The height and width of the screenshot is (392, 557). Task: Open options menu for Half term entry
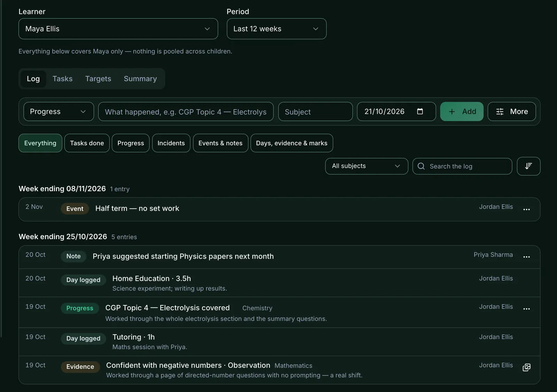click(x=526, y=209)
